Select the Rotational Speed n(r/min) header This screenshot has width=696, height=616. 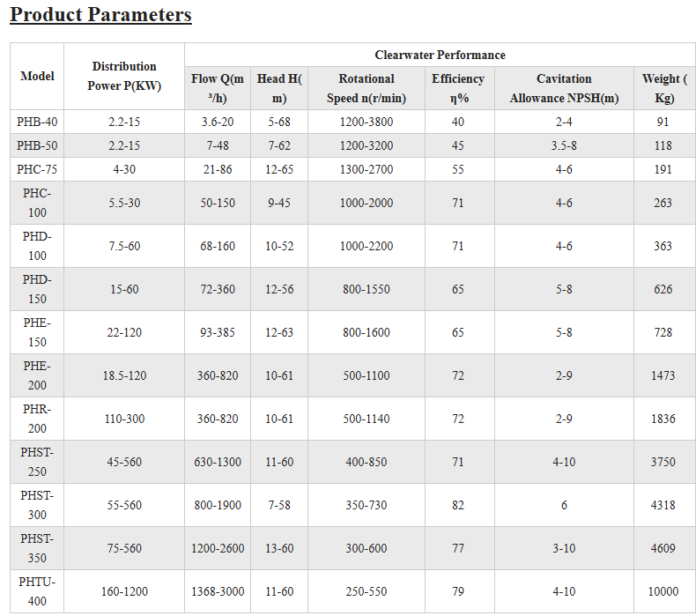pyautogui.click(x=367, y=88)
